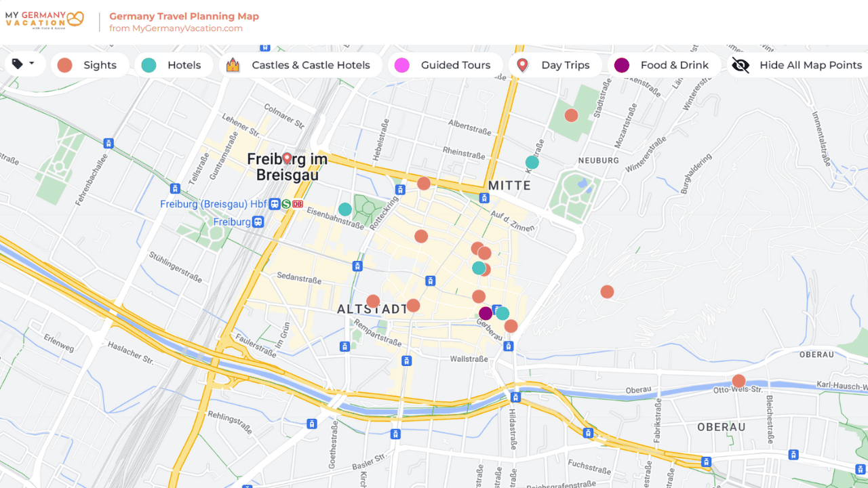Select Hotels marker right of purple marker
Image resolution: width=868 pixels, height=488 pixels.
point(502,313)
